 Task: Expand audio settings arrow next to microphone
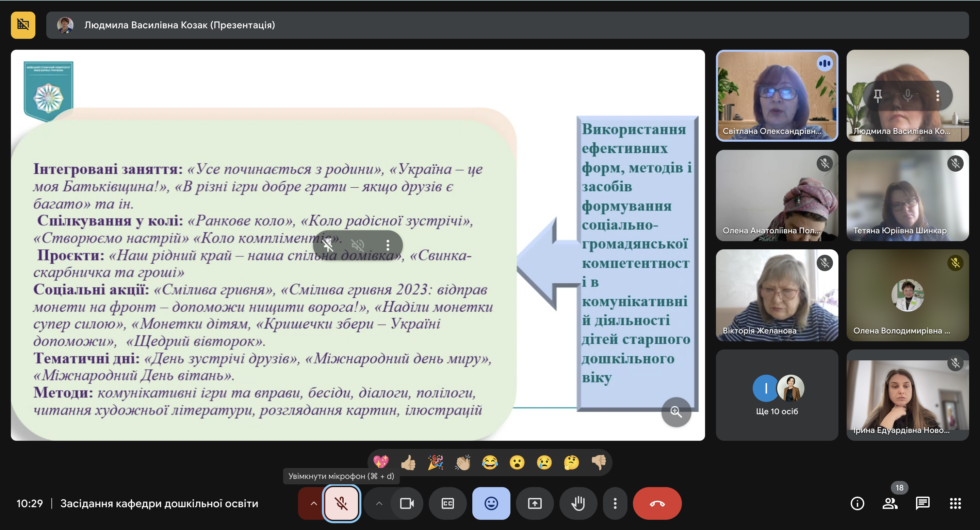point(313,503)
